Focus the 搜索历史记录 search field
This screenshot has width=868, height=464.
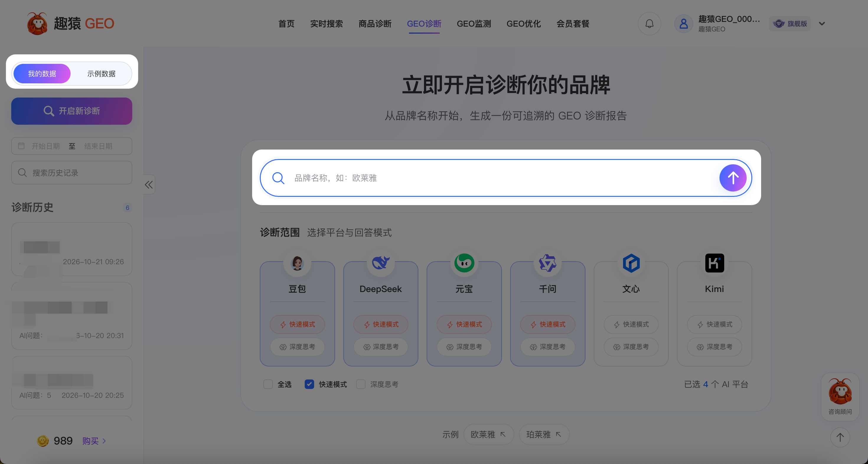pos(71,173)
